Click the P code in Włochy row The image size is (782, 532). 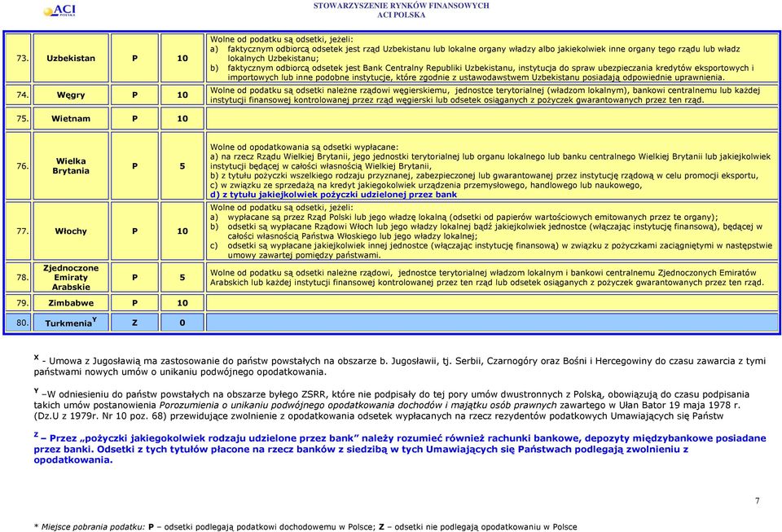point(134,231)
